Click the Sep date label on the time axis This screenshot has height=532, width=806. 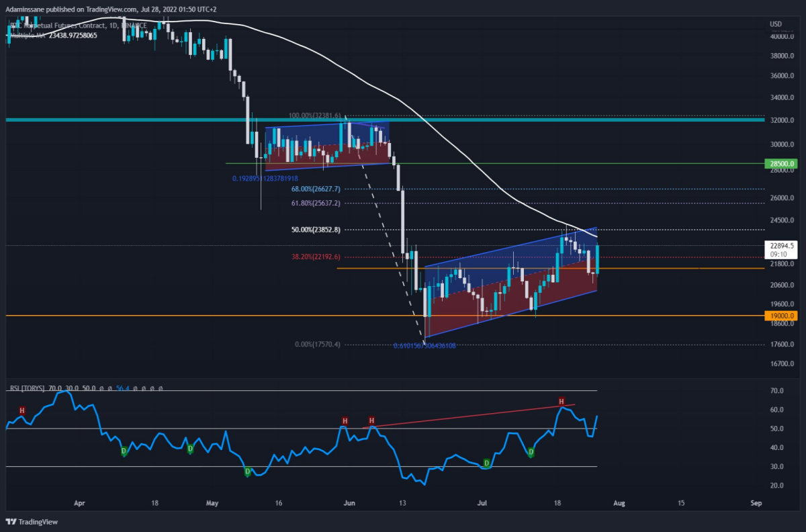[x=756, y=502]
